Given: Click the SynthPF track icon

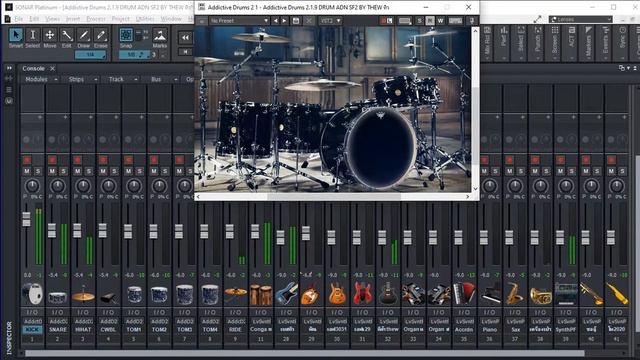Looking at the screenshot, I should click(566, 294).
